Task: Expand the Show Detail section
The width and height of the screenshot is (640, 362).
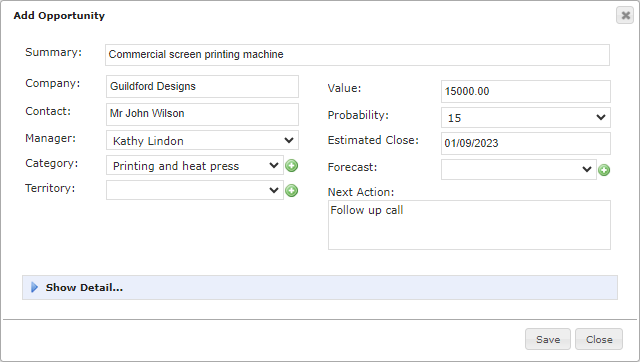Action: click(320, 287)
